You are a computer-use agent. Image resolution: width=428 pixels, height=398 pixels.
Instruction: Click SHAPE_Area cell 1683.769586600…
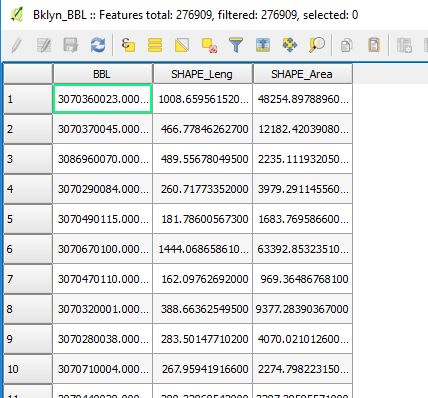point(303,219)
